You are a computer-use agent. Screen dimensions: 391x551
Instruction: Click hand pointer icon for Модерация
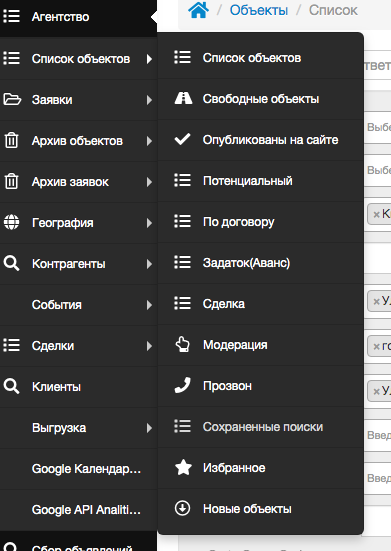(x=183, y=344)
